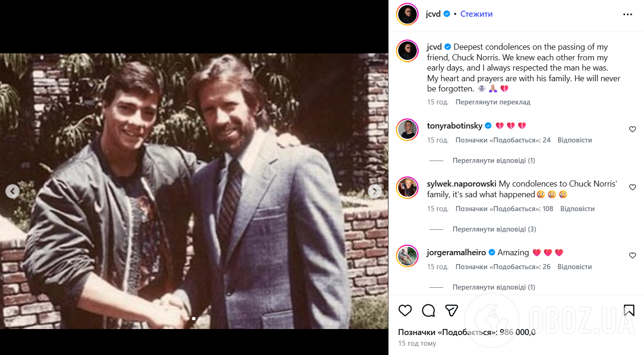The image size is (644, 355).
Task: Expand replies under tonyrabotinsky's comment
Action: (493, 161)
